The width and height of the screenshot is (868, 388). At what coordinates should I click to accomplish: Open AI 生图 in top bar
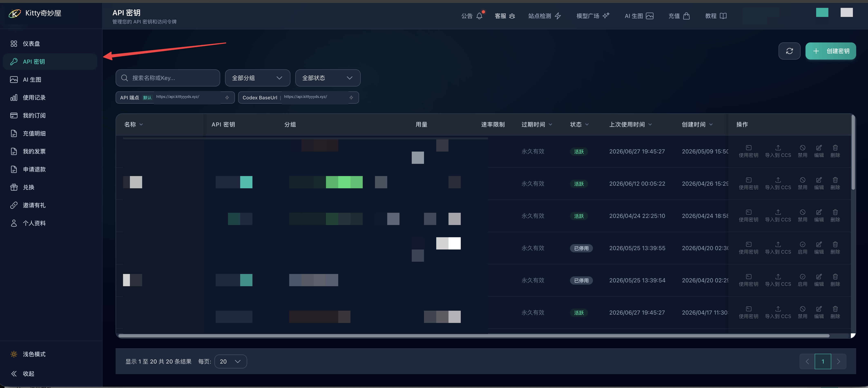pyautogui.click(x=639, y=16)
